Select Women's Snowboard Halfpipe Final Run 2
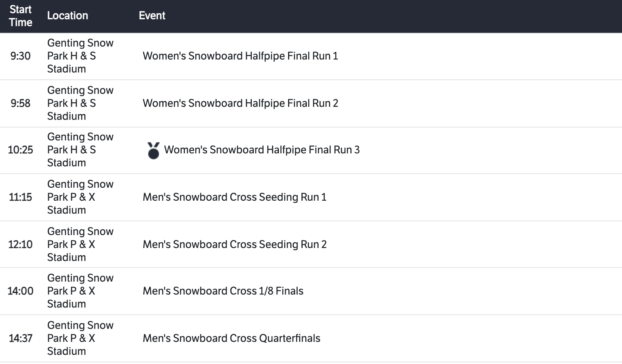This screenshot has width=622, height=364. [x=240, y=103]
